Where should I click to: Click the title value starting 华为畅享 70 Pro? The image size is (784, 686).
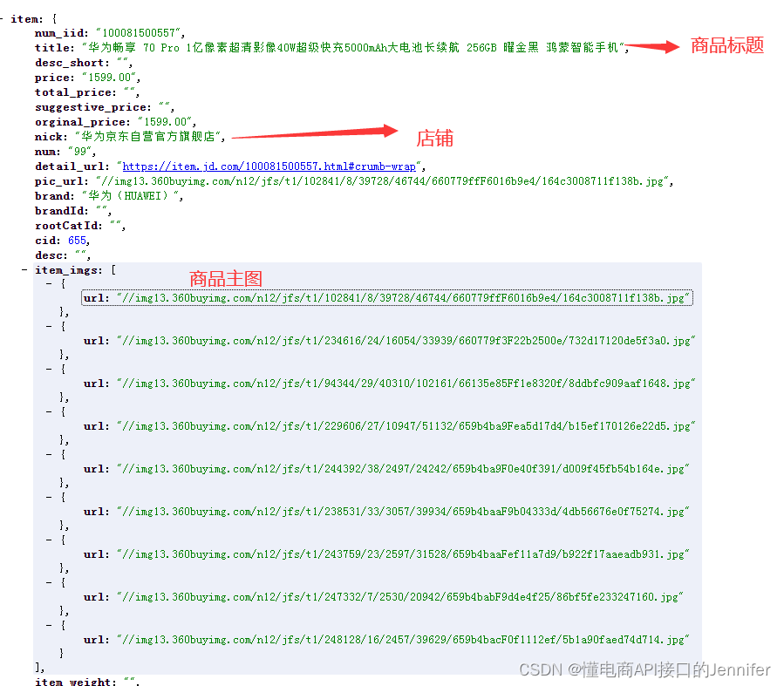click(353, 47)
